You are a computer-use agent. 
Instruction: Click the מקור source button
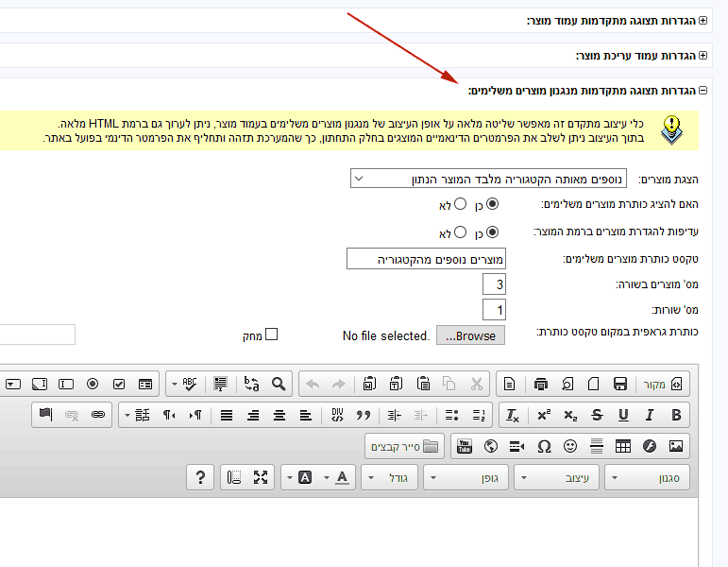[662, 384]
